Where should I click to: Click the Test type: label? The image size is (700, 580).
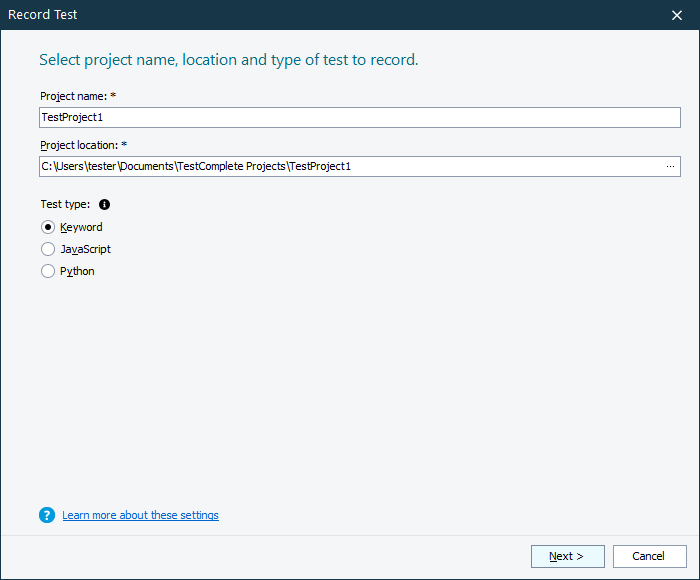tap(65, 204)
